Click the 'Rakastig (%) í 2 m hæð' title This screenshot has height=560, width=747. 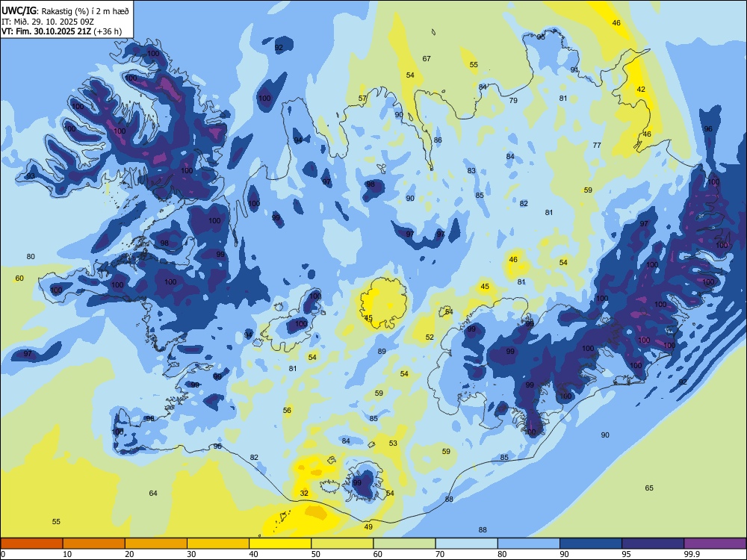[85, 10]
